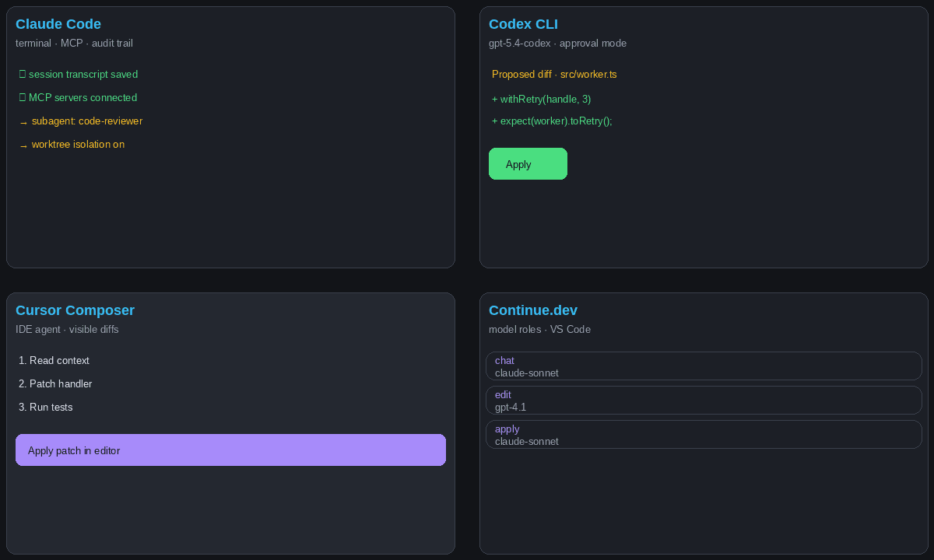The height and width of the screenshot is (560, 934).
Task: Click the '3. Run tests' step
Action: point(46,408)
